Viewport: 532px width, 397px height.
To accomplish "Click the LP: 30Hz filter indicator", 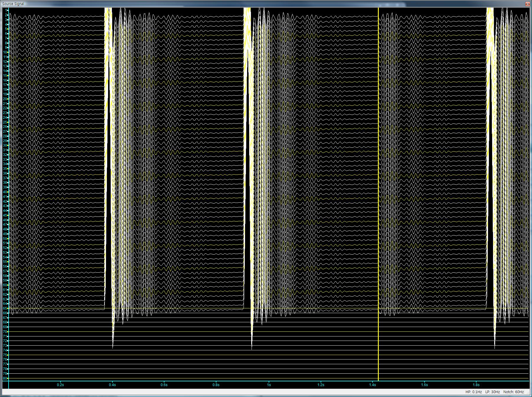I will (492, 392).
